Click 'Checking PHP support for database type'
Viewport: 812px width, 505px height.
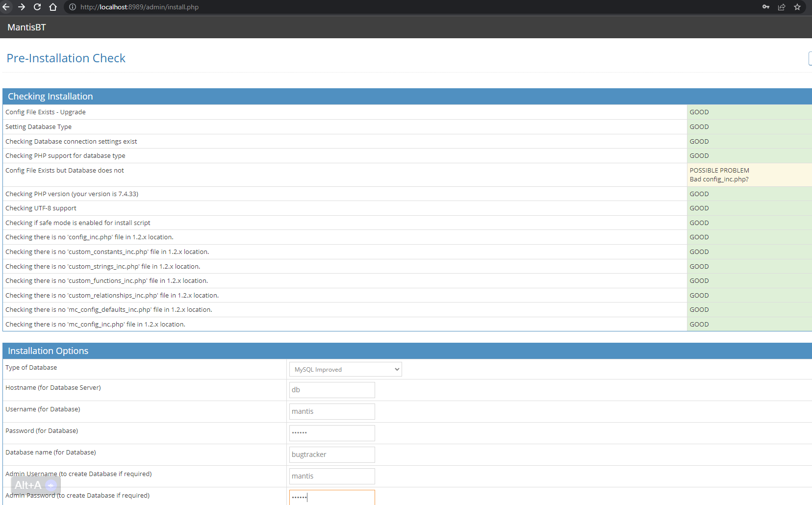pyautogui.click(x=65, y=156)
